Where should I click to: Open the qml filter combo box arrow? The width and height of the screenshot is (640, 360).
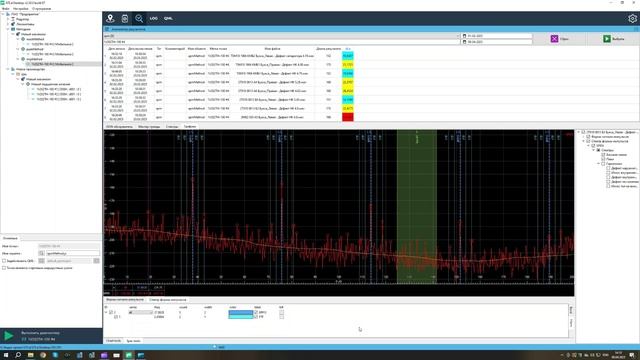click(457, 36)
